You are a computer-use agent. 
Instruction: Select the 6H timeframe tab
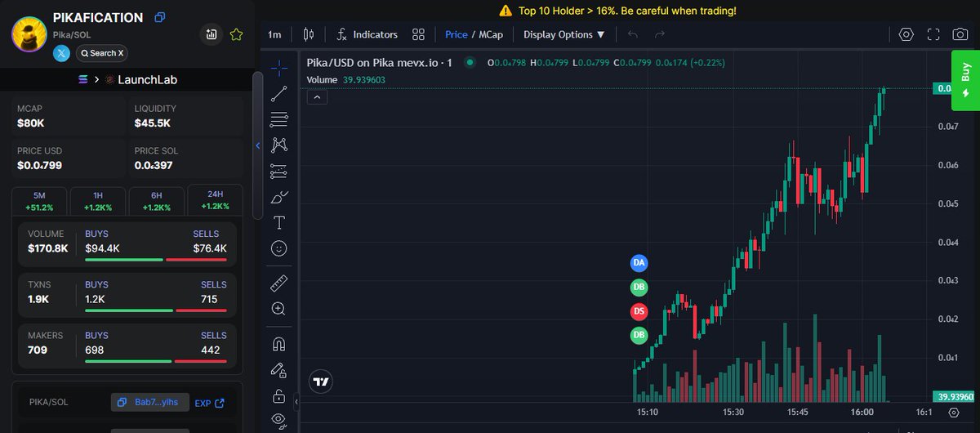click(x=157, y=201)
